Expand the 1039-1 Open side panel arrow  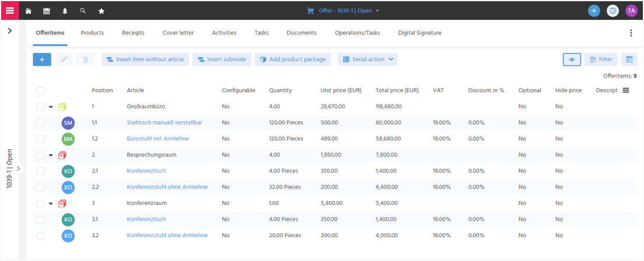click(x=19, y=168)
